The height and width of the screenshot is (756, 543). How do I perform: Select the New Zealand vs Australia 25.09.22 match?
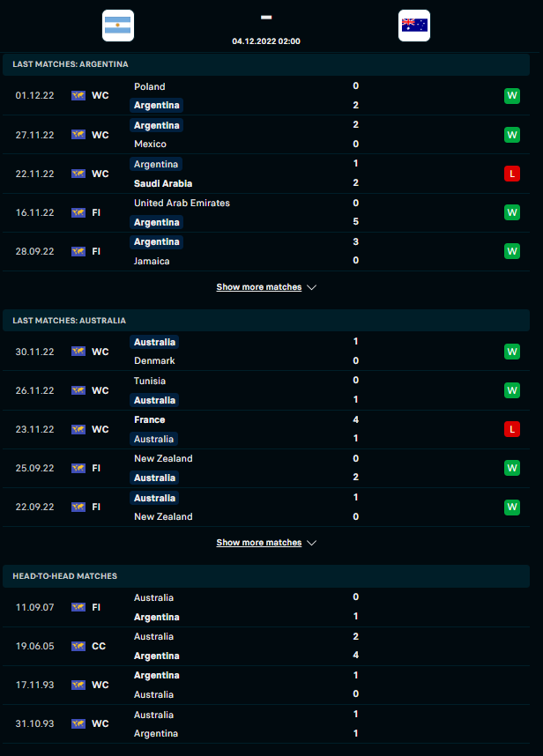pyautogui.click(x=264, y=468)
